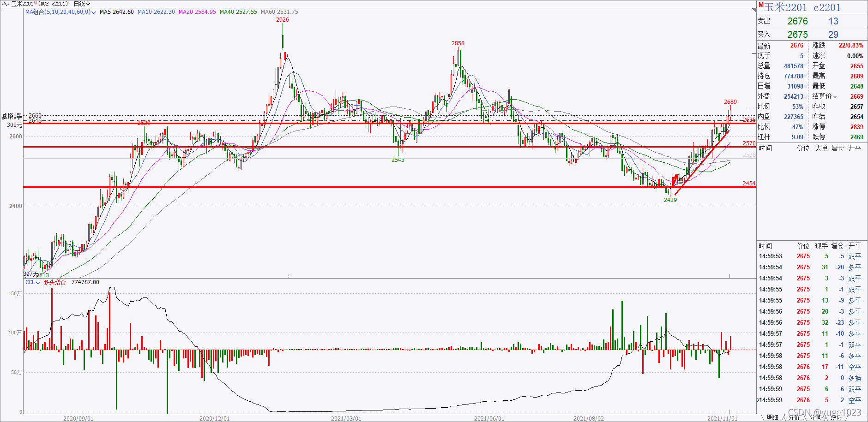
Task: Switch to the 统计 tab
Action: 836,417
